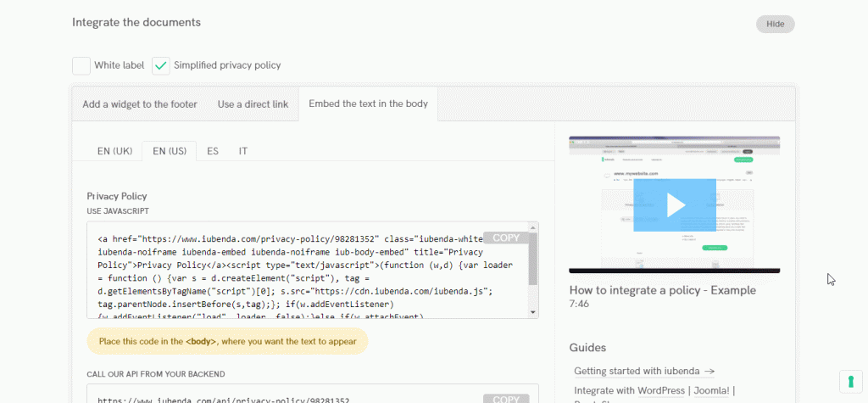Open the Add a widget to the footer tab
The width and height of the screenshot is (868, 403).
click(x=140, y=104)
